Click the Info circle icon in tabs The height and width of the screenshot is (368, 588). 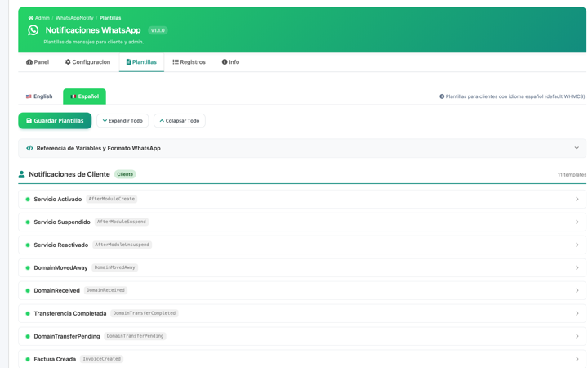225,62
